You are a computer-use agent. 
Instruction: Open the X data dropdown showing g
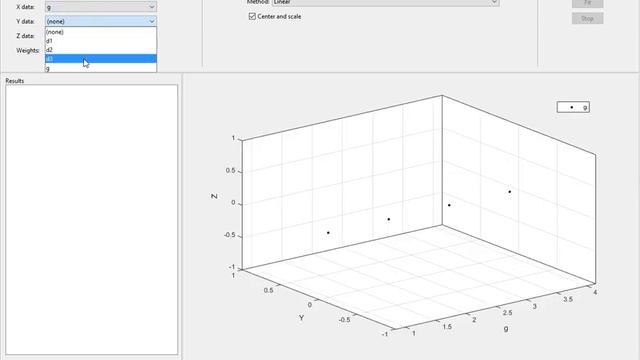[x=101, y=7]
